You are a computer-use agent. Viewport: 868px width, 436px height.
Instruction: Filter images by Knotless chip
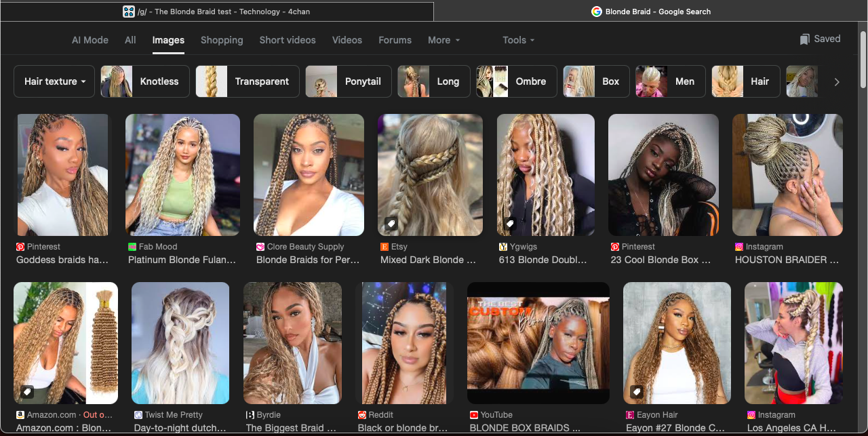145,81
